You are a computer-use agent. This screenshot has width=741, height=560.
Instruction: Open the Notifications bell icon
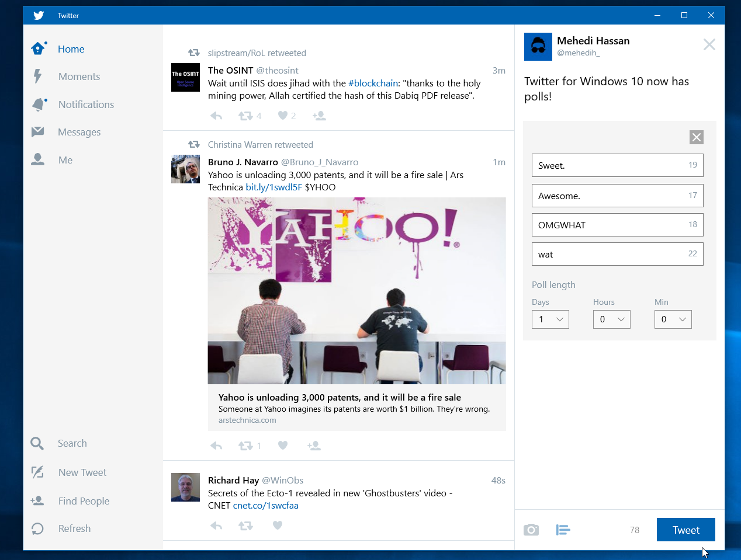(39, 104)
